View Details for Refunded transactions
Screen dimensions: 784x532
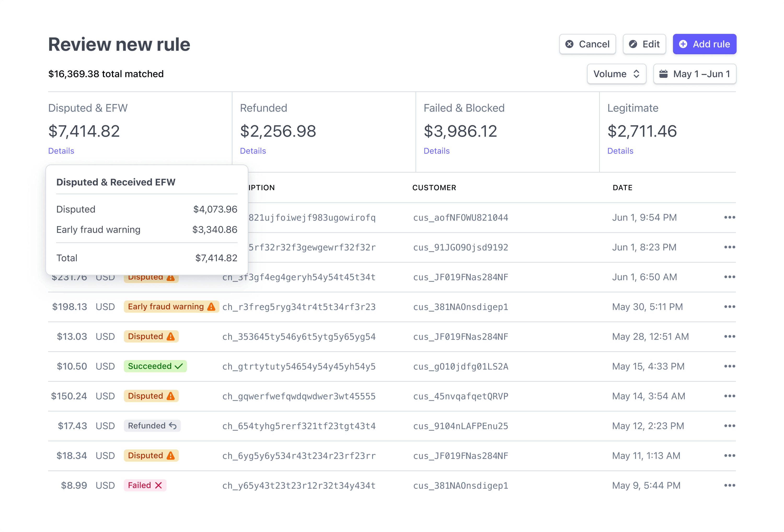coord(253,151)
